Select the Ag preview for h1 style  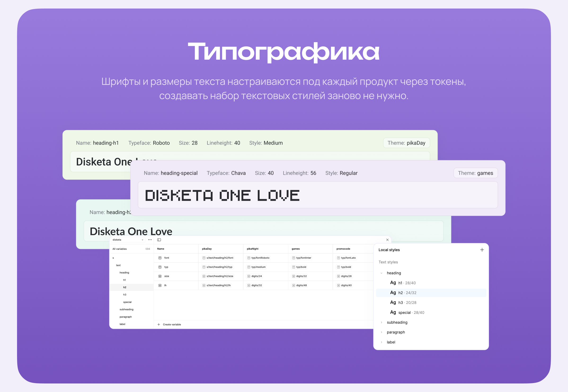393,283
